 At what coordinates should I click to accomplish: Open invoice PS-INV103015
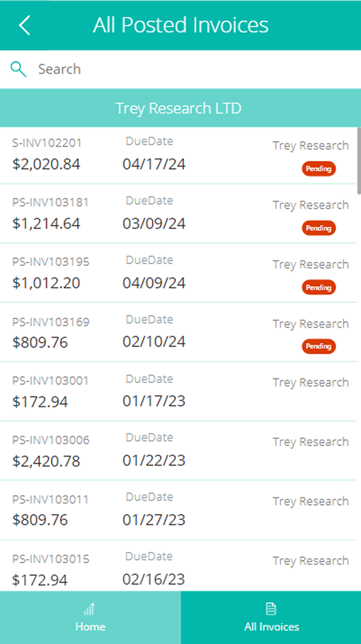(x=50, y=559)
